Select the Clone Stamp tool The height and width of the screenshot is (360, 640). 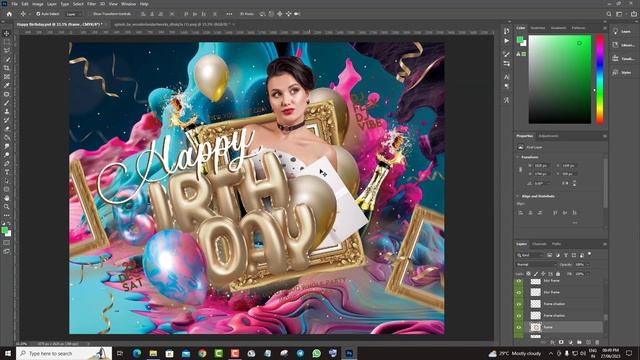coord(7,111)
